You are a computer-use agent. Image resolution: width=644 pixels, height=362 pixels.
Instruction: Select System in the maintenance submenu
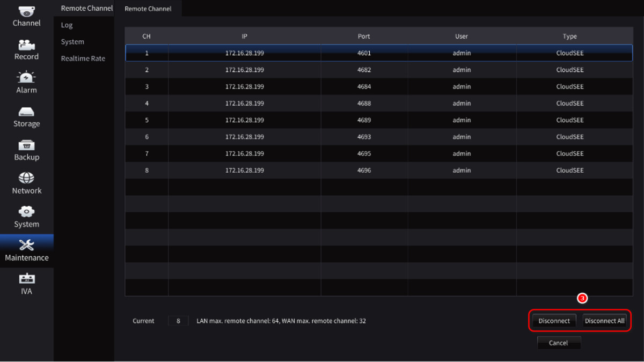point(72,42)
